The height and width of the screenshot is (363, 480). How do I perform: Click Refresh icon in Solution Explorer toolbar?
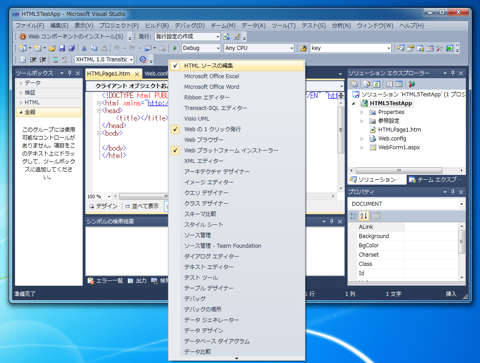(x=376, y=84)
